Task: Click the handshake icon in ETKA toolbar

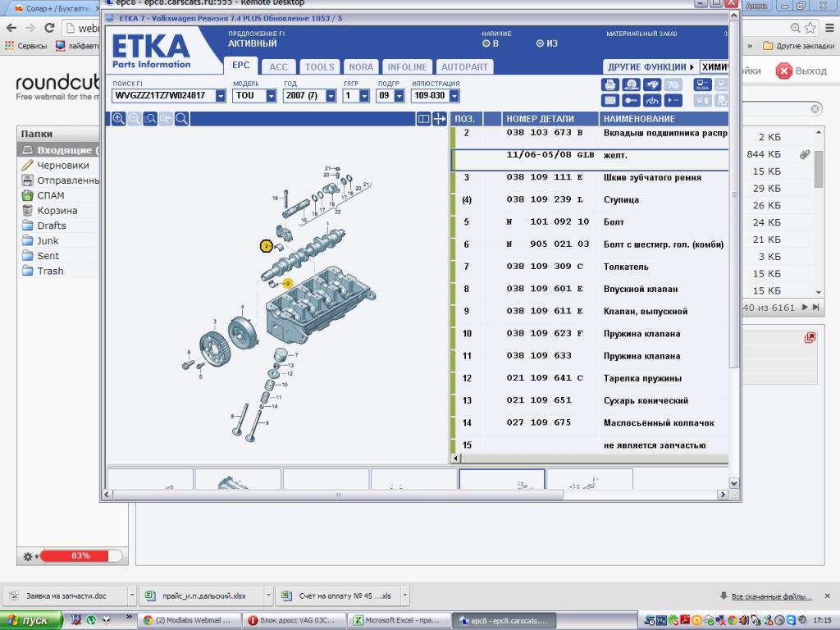Action: coord(652,84)
